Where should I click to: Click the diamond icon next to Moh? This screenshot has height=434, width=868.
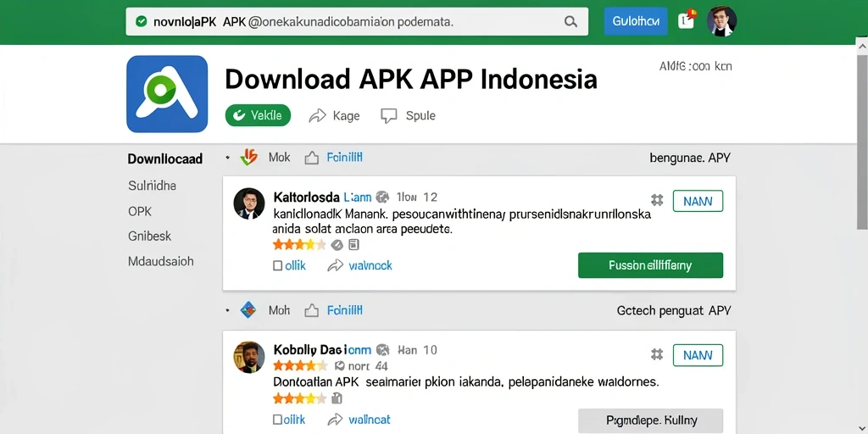[x=248, y=310]
